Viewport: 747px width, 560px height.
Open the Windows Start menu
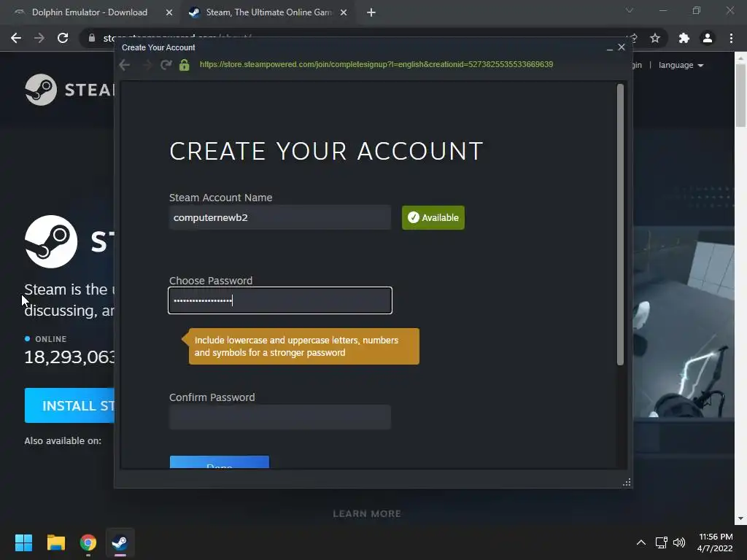(x=23, y=542)
